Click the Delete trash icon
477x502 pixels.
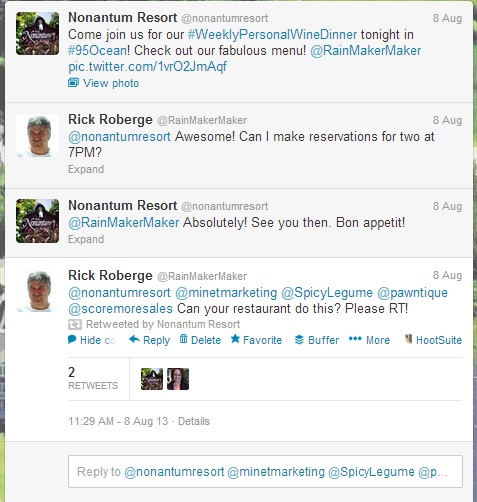(x=183, y=339)
